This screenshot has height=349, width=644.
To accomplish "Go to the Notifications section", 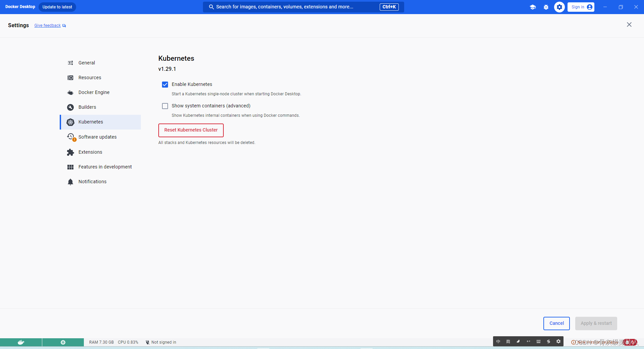I will (101, 182).
